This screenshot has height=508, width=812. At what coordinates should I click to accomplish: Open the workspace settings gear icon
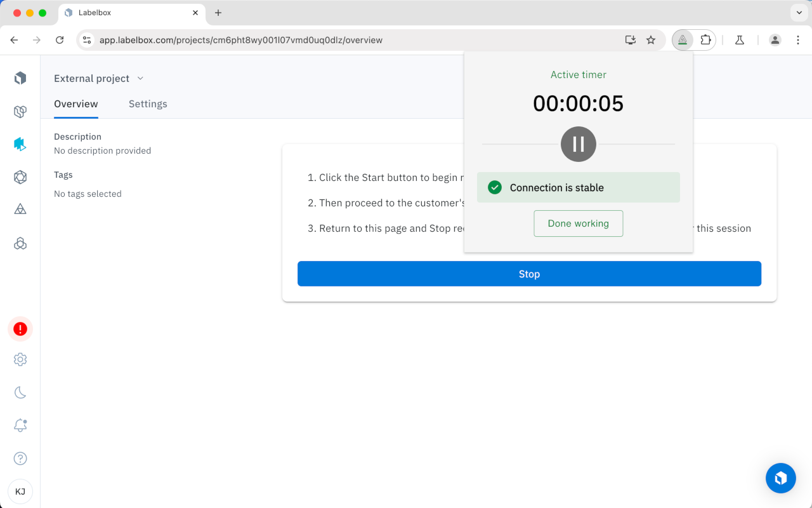point(20,359)
